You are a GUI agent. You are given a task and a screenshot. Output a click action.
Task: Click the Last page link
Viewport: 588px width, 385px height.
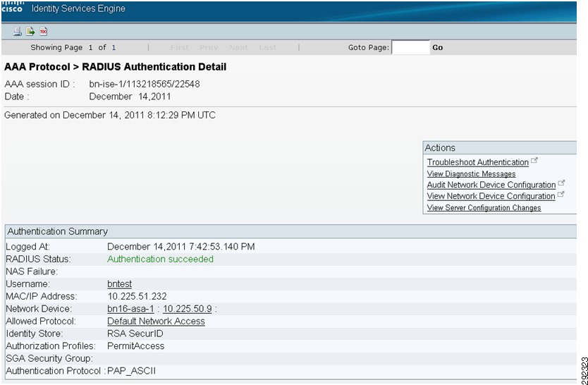click(x=267, y=48)
